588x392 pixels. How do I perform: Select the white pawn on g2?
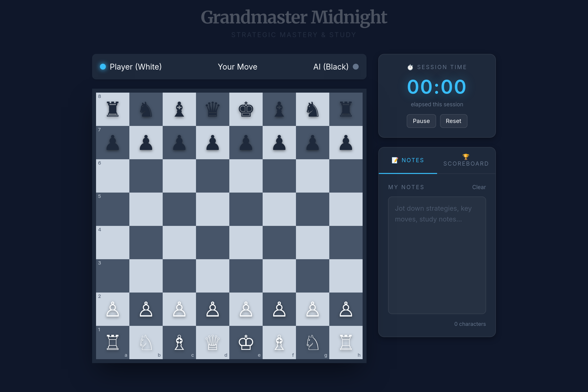[313, 309]
